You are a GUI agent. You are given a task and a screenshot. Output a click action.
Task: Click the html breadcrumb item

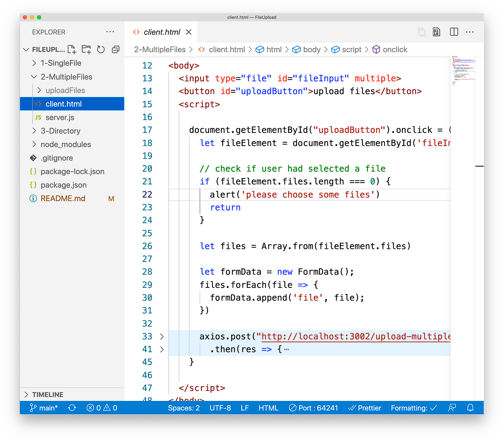click(269, 50)
